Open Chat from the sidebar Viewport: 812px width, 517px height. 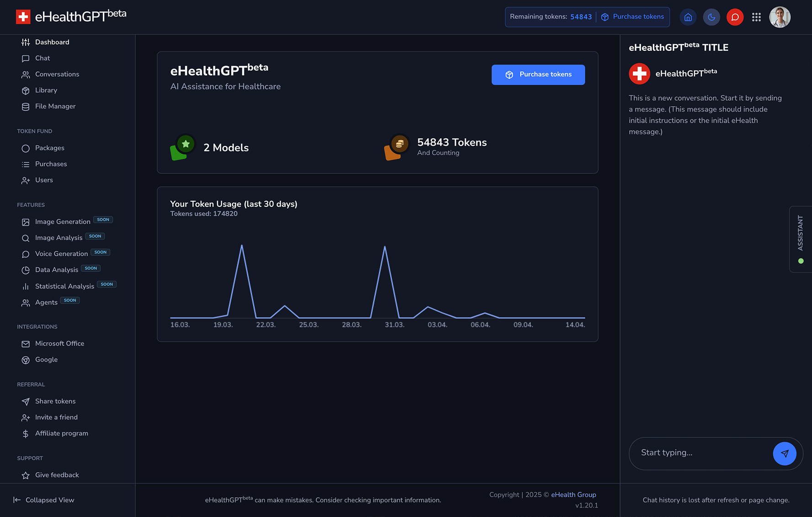coord(43,58)
